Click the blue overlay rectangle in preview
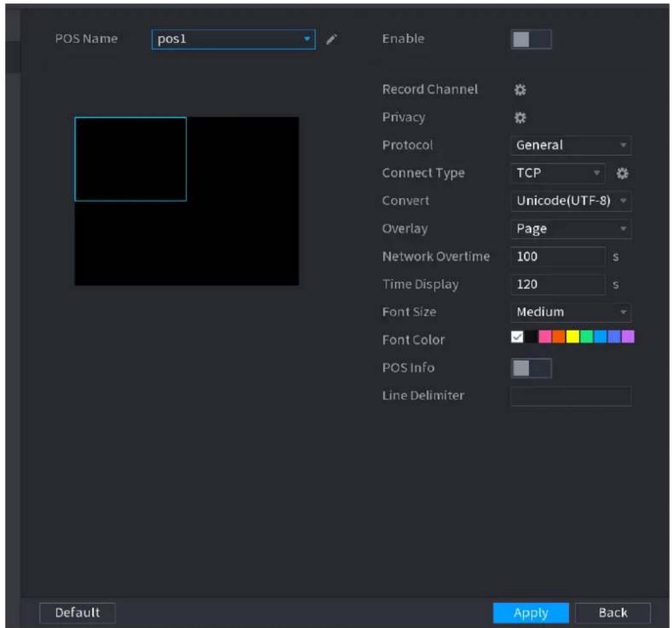 click(x=130, y=159)
